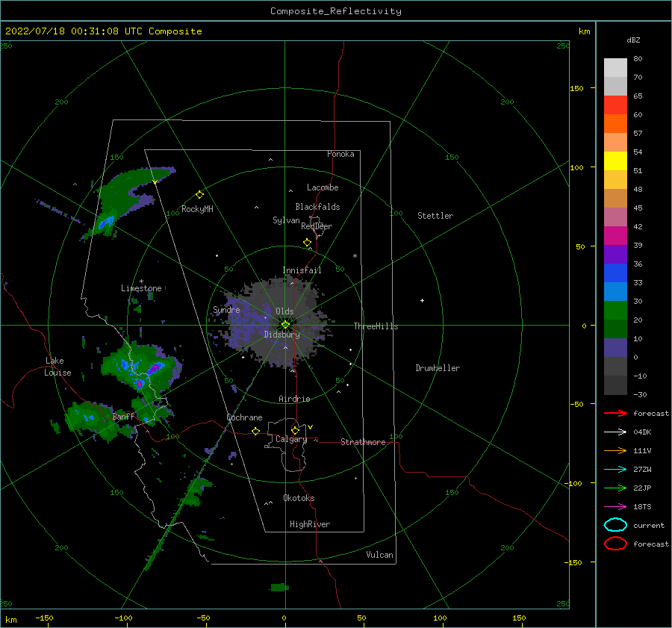Click the red forecast arrow in legend
This screenshot has height=628, width=672.
tap(615, 413)
